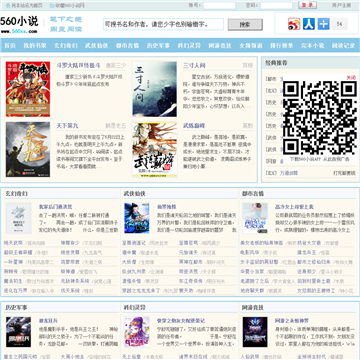Open the cover thumbnail in 历史军事 section
Image resolution: width=360 pixels, height=360 pixels.
pyautogui.click(x=18, y=332)
